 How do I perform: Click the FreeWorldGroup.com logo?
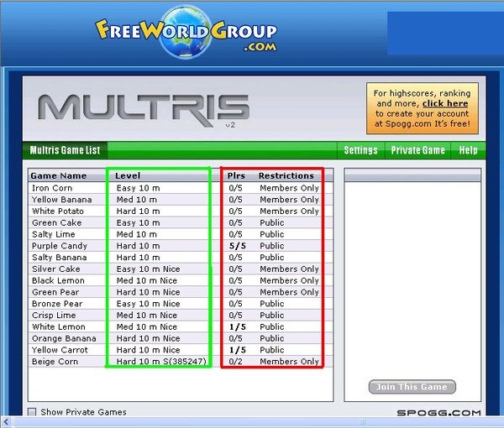186,33
